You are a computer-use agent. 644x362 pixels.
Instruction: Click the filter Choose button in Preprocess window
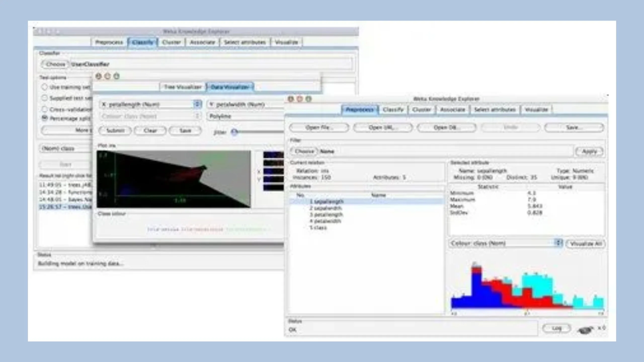304,151
